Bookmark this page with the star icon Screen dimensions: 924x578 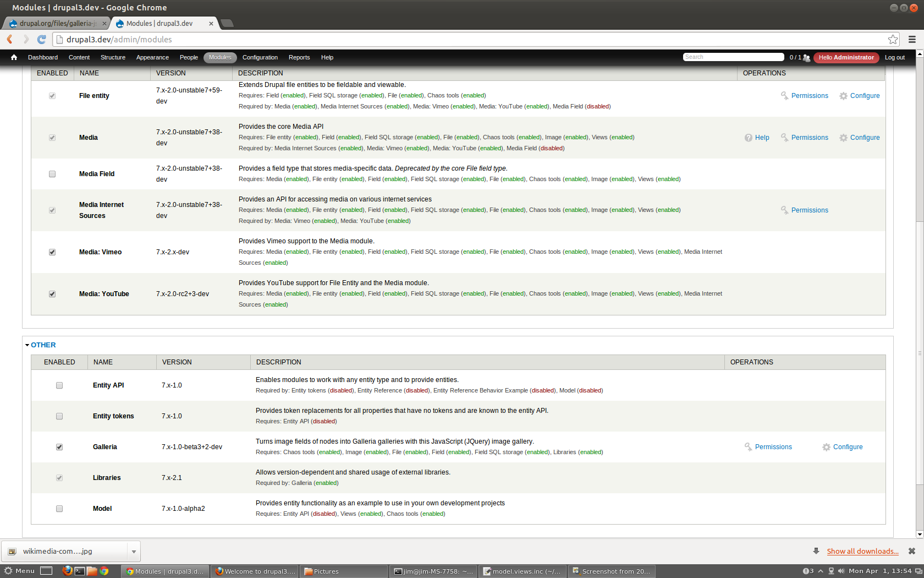(893, 39)
